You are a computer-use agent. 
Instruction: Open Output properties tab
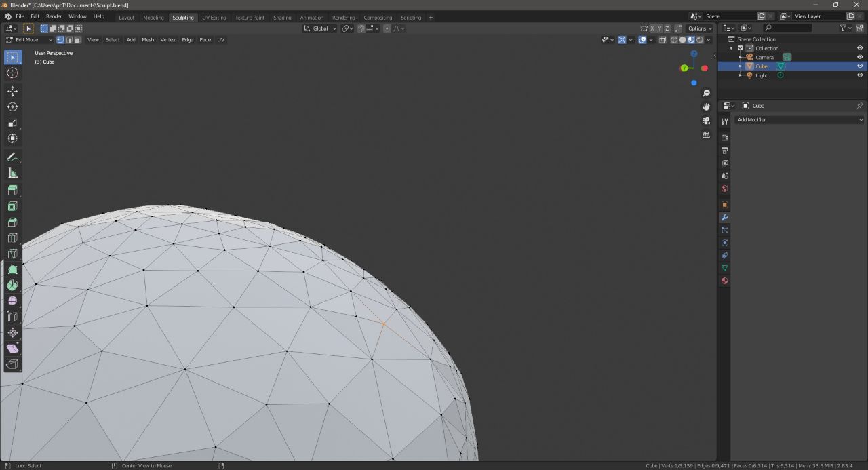[x=724, y=151]
